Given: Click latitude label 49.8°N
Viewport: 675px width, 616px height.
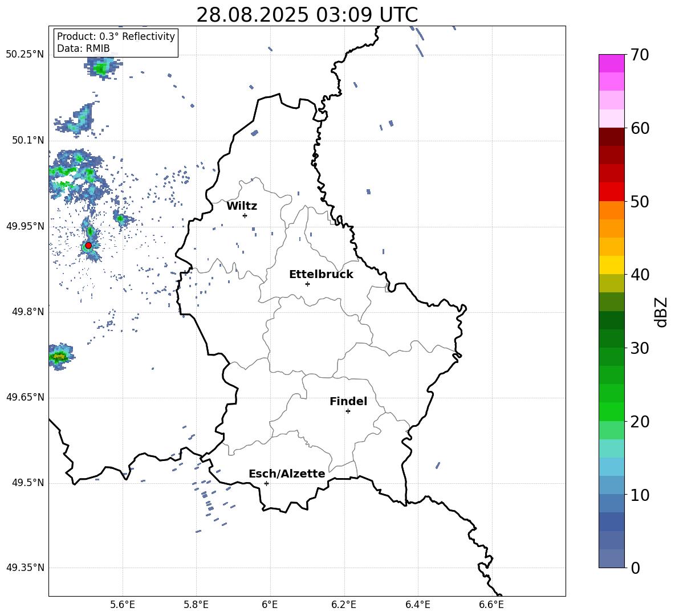Looking at the screenshot, I should [29, 312].
